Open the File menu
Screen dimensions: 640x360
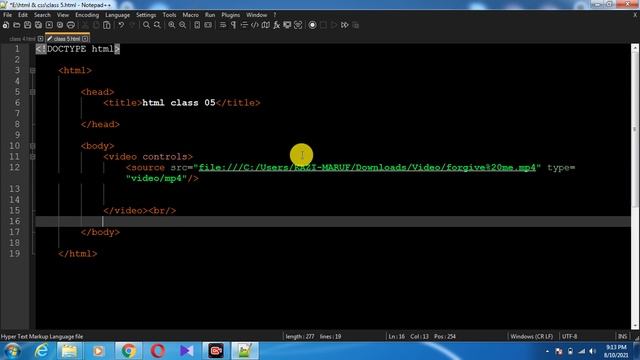coord(7,15)
